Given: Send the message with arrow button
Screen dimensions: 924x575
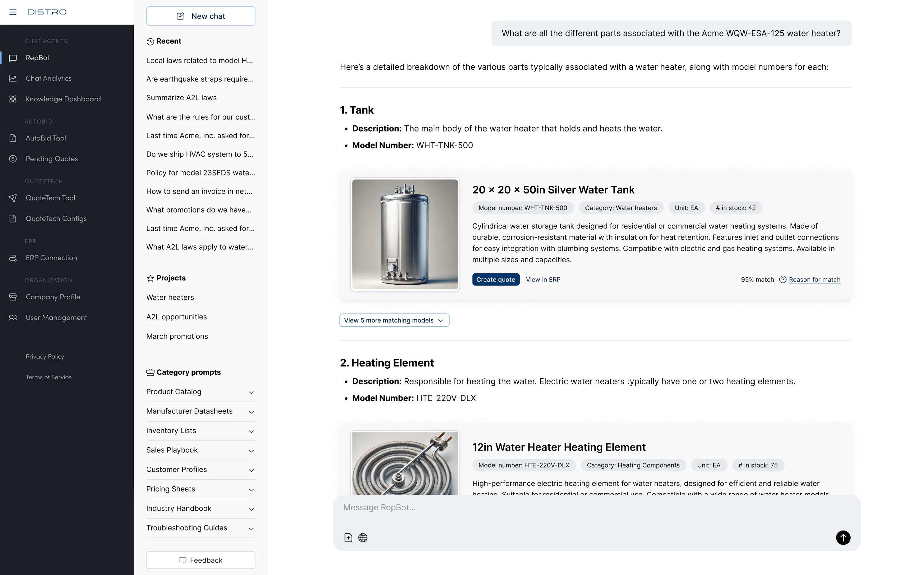Looking at the screenshot, I should pyautogui.click(x=843, y=538).
